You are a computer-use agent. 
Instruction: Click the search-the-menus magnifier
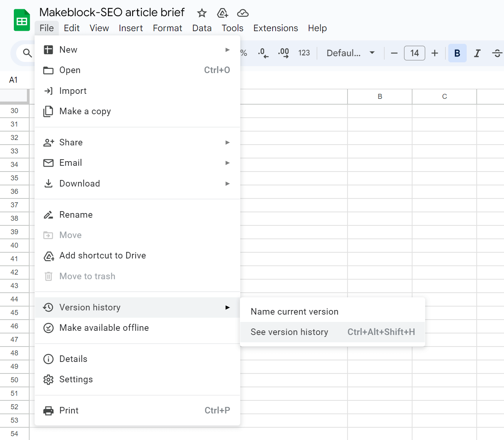click(27, 53)
